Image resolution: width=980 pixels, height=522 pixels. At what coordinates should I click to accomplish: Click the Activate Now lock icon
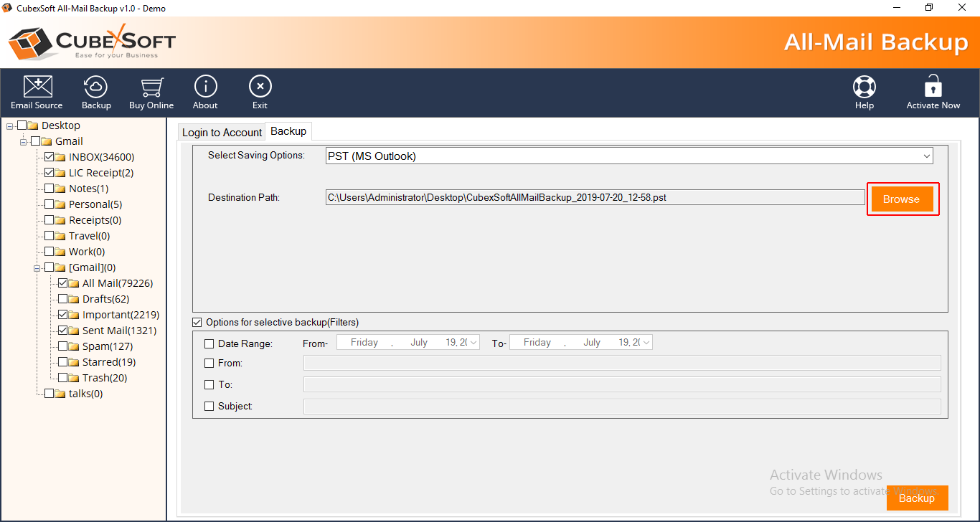coord(933,93)
